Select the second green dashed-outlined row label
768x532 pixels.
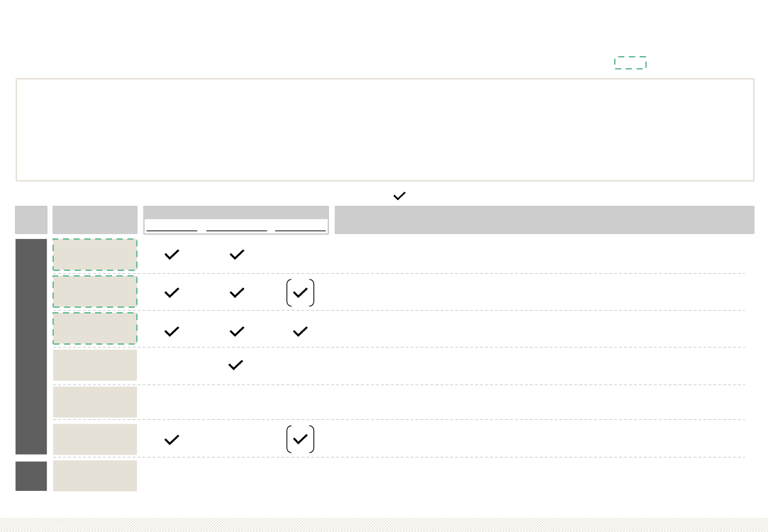95,292
